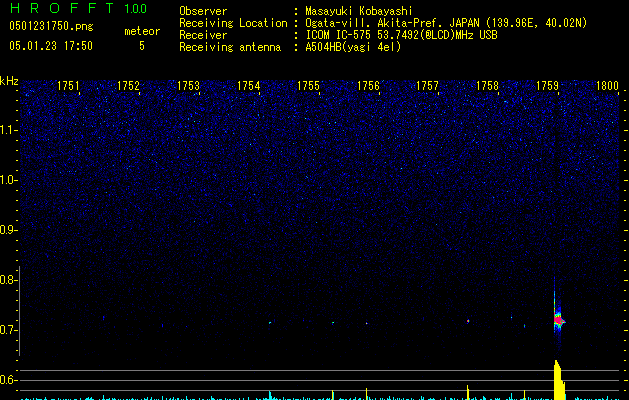
Task: Click the 0.7 kHz frequency axis label
Action: click(x=8, y=330)
